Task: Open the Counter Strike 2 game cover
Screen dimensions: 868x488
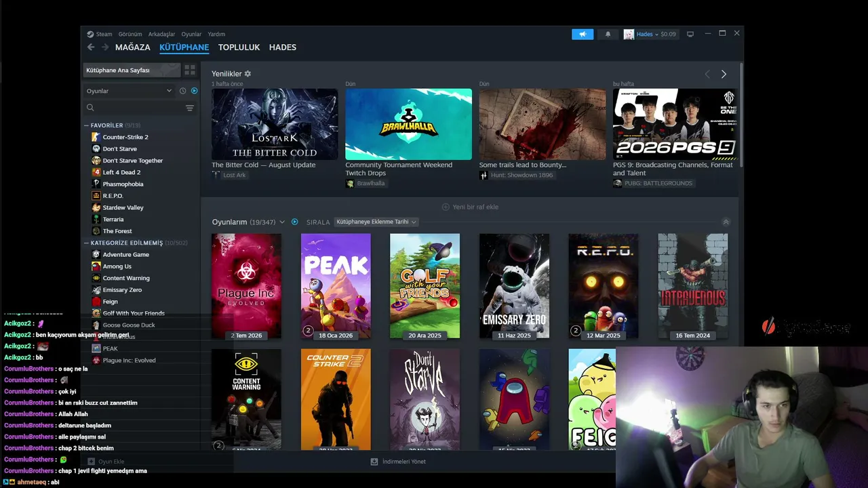Action: [336, 400]
